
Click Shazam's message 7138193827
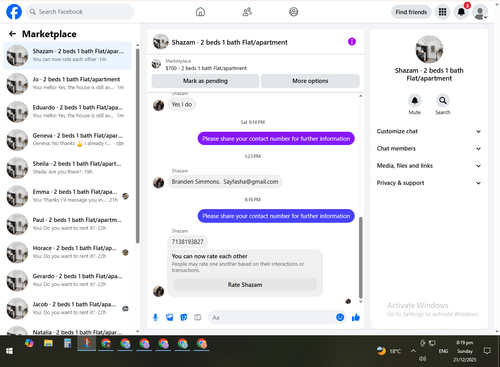187,242
